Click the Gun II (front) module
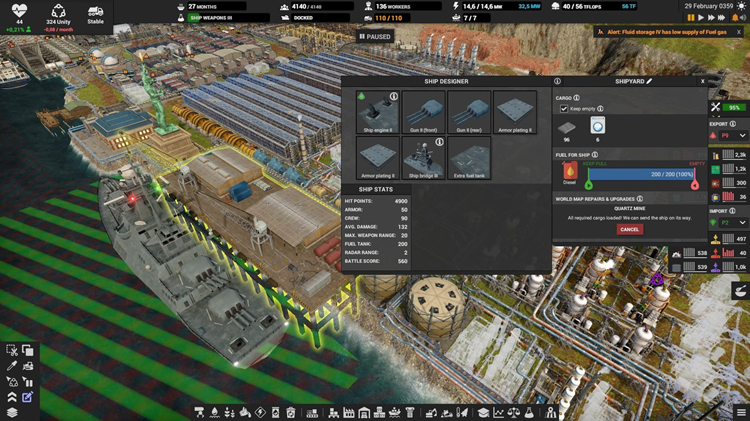Screen dimensions: 750x421 pyautogui.click(x=423, y=112)
